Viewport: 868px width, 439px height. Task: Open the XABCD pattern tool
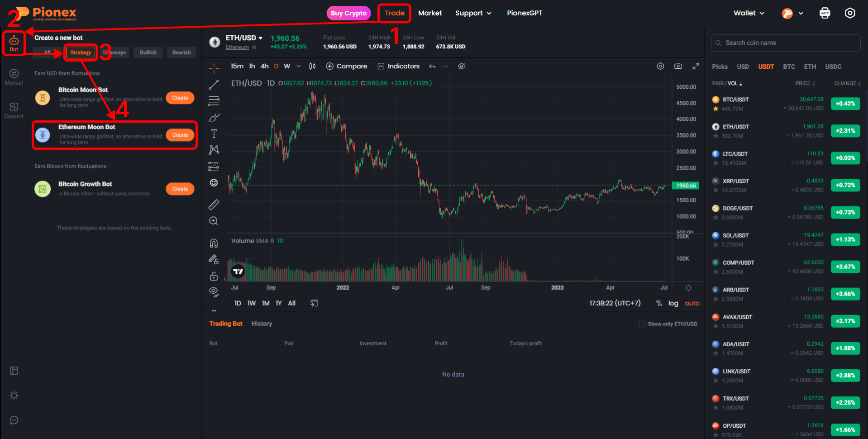tap(214, 150)
